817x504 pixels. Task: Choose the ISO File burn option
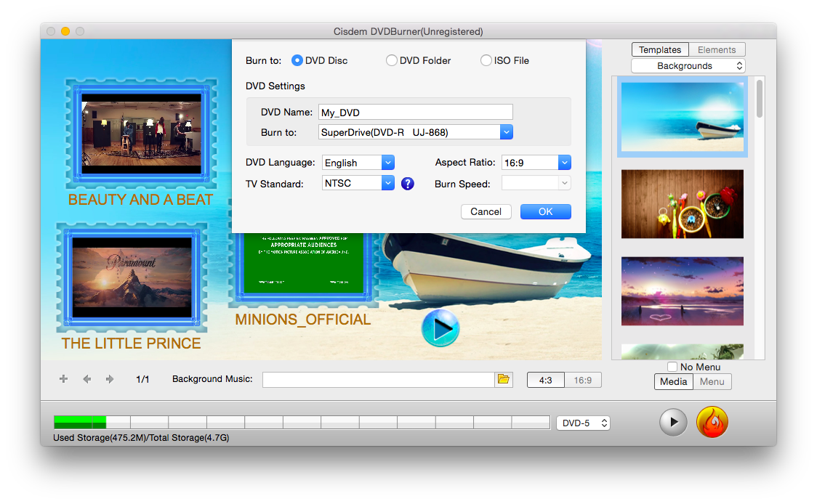coord(486,61)
